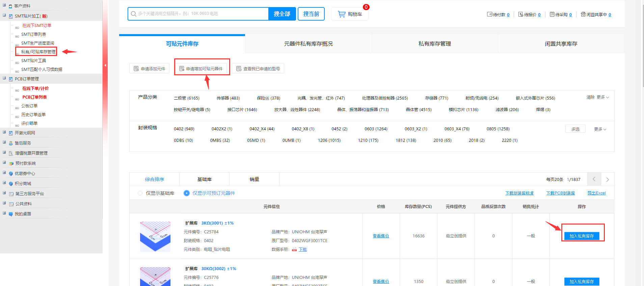Expand the 预付款系统 tree node
The height and width of the screenshot is (286, 644).
(4, 162)
